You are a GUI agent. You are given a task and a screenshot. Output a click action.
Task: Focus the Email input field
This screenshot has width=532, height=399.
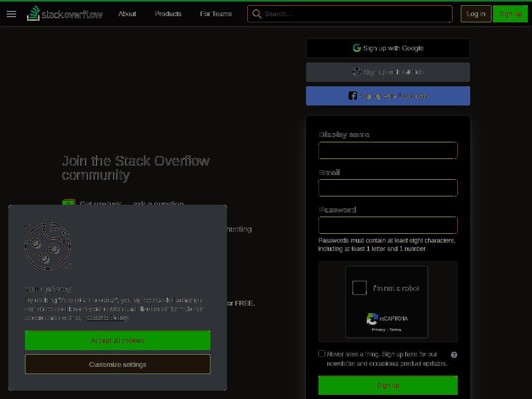tap(388, 188)
